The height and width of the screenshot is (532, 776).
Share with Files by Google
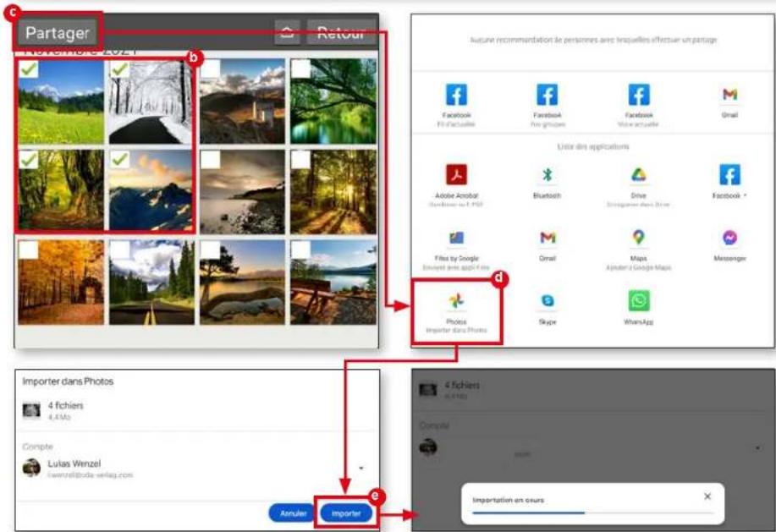[456, 250]
